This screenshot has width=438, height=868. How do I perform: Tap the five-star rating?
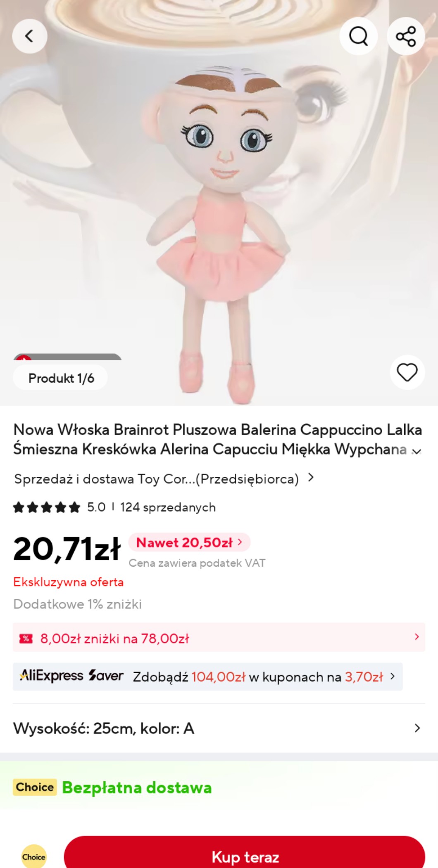(x=47, y=507)
